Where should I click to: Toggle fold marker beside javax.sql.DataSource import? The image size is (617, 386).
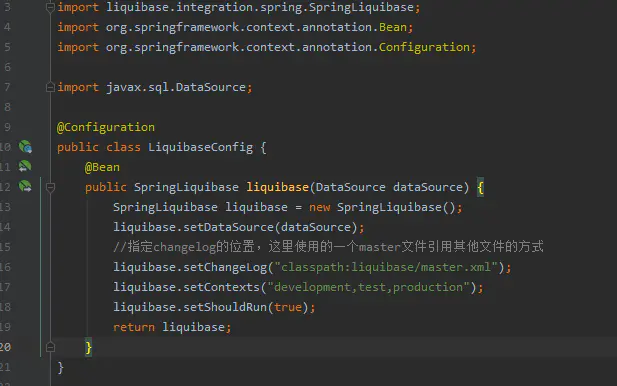[50, 87]
